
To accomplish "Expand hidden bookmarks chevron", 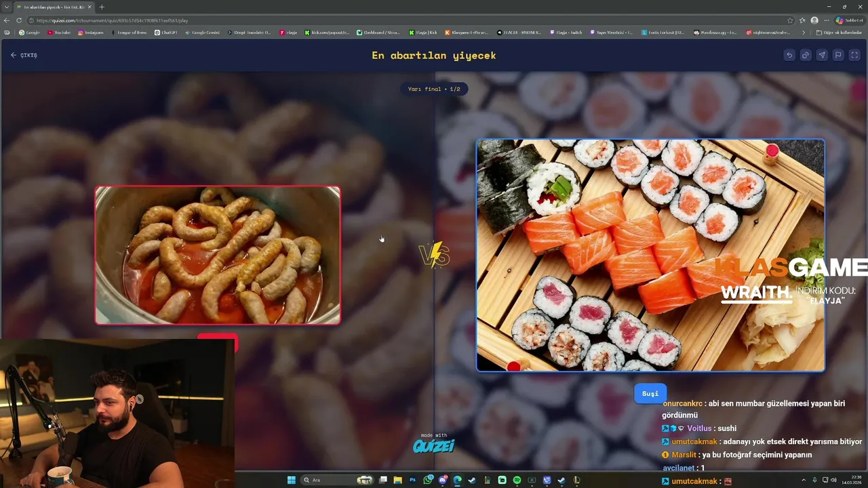I will (804, 32).
